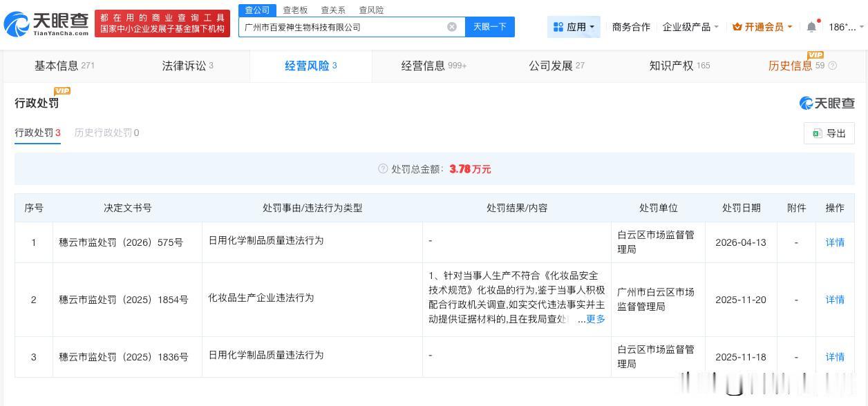Click 日用化学制品质量违法行为 in row 1
The height and width of the screenshot is (406, 868).
click(266, 240)
